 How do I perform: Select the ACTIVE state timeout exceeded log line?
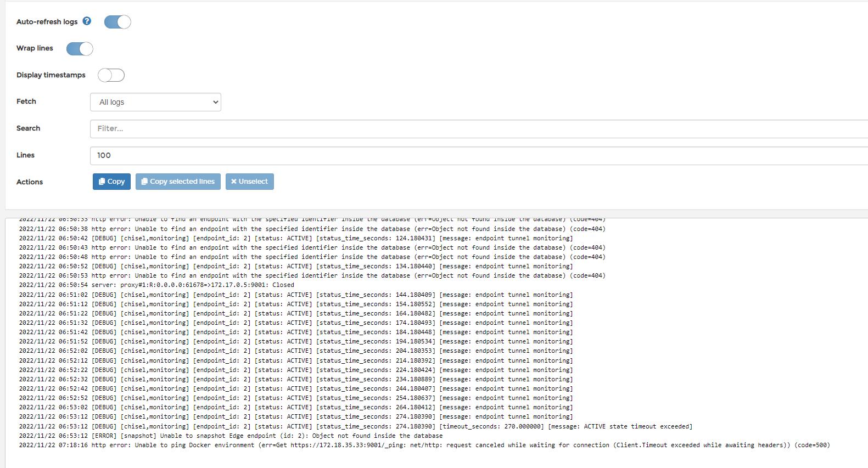click(x=356, y=426)
